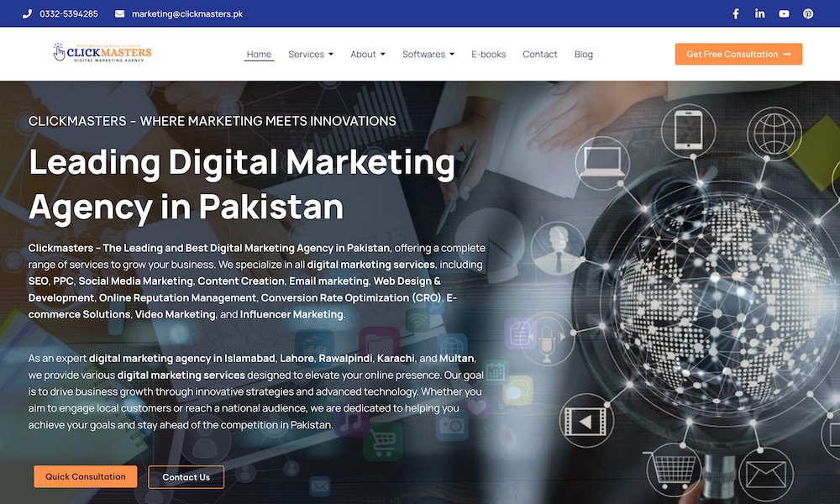Click the Get Free Consultation button
Viewport: 840px width, 504px height.
coord(738,54)
